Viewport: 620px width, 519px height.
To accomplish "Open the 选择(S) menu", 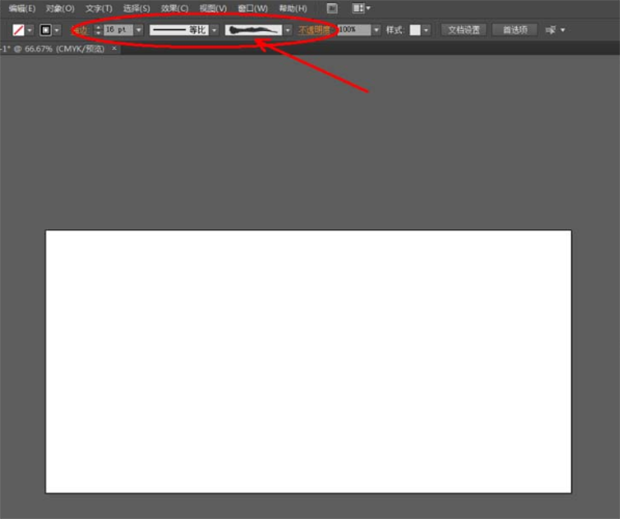I will tap(136, 8).
